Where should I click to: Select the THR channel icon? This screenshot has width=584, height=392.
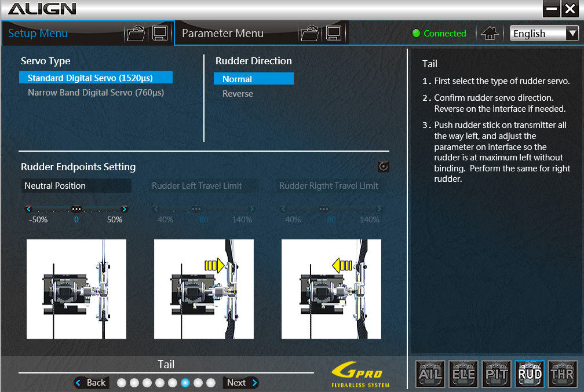point(563,373)
